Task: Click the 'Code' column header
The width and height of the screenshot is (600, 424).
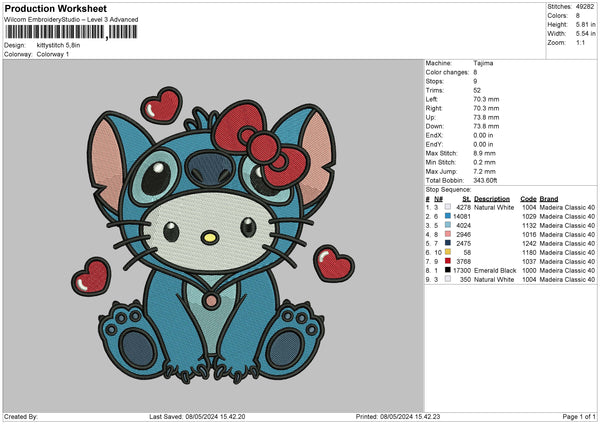Action: point(528,199)
